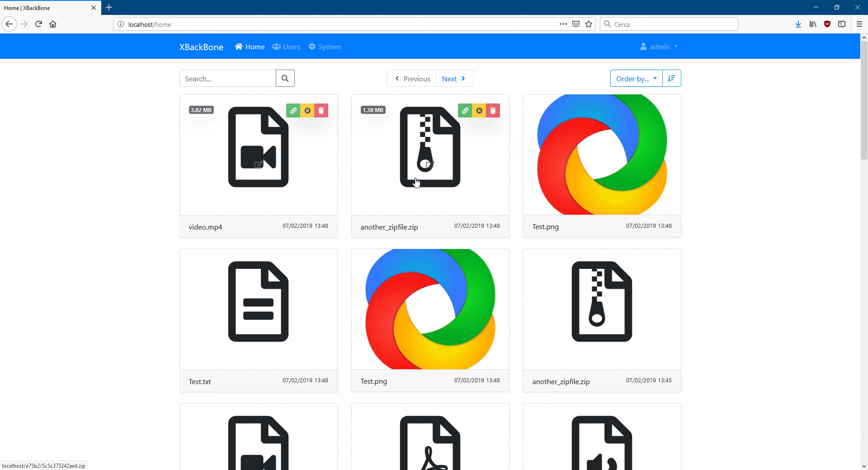Click the video.mp4 file name
Screen dimensions: 868x470
tap(205, 227)
